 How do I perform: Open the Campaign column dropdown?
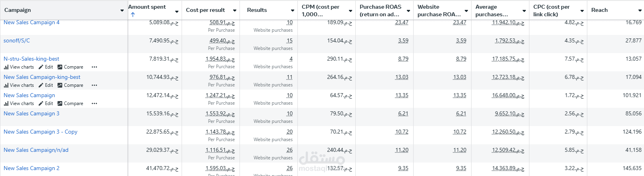tap(122, 10)
